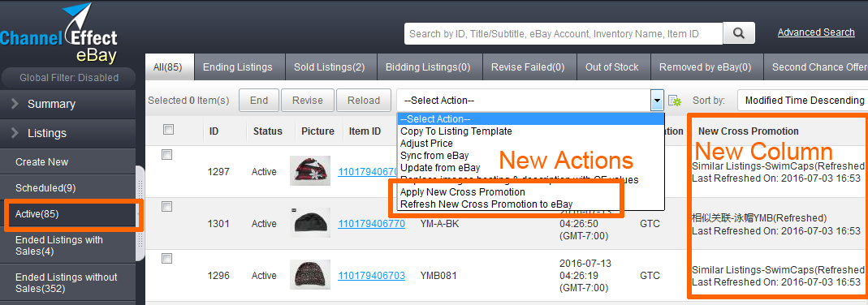Screen dimensions: 868x305
Task: Click the magnifying glass search button
Action: point(739,33)
